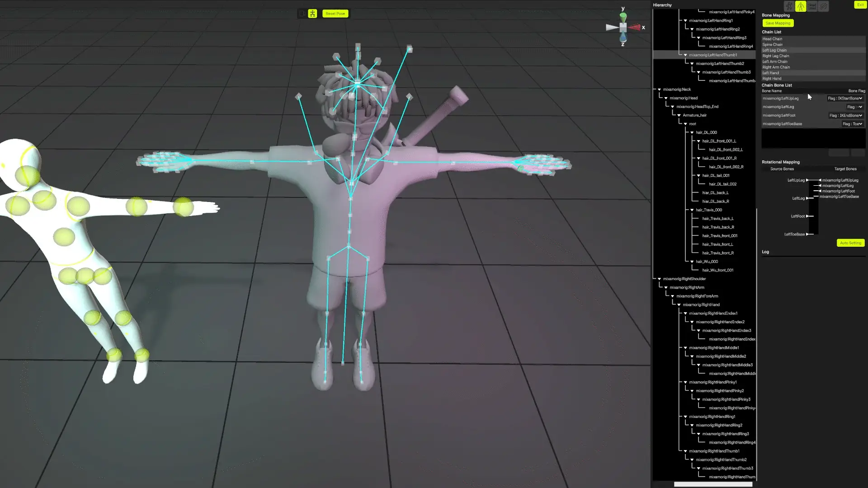Screen dimensions: 868x488
Task: Click the Z axis cone of the orientation gizmo
Action: click(x=623, y=38)
